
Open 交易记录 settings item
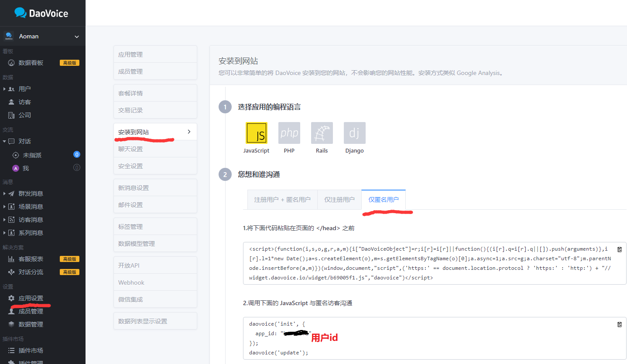tap(155, 110)
